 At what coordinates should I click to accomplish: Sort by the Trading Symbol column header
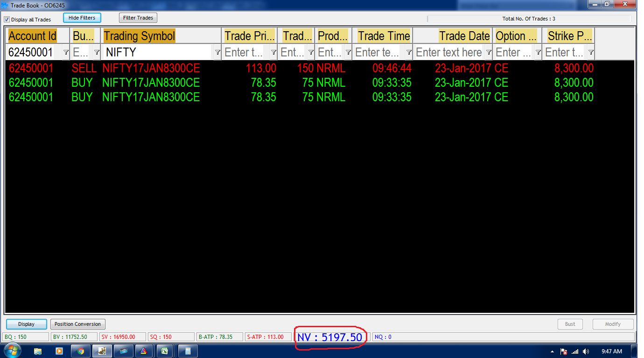pyautogui.click(x=161, y=36)
